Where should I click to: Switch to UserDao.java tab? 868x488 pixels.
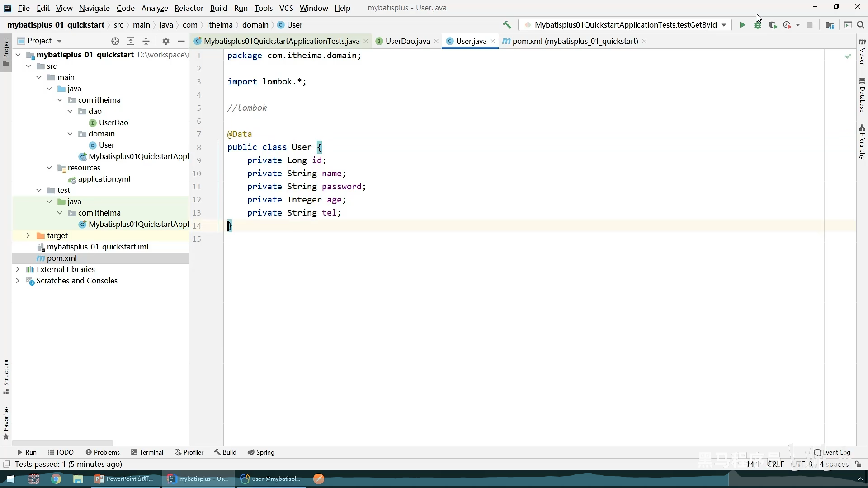coord(407,41)
